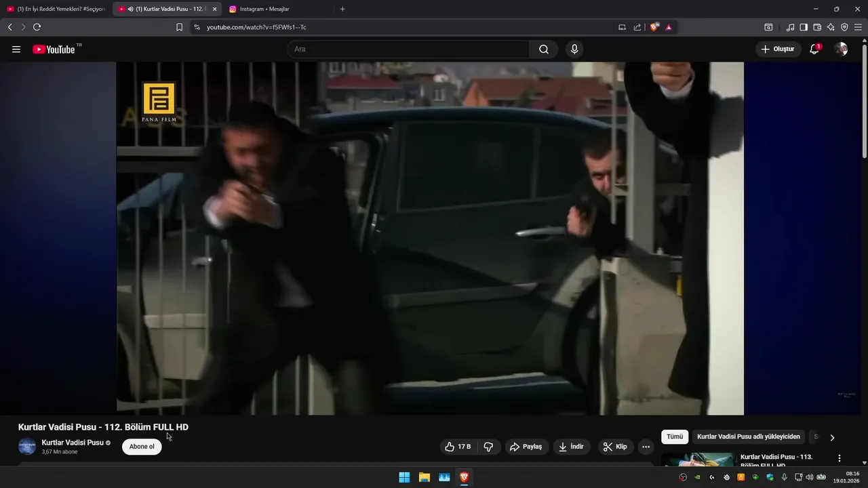Click the Brave browser taskbar icon
The height and width of the screenshot is (488, 868).
coord(464,477)
